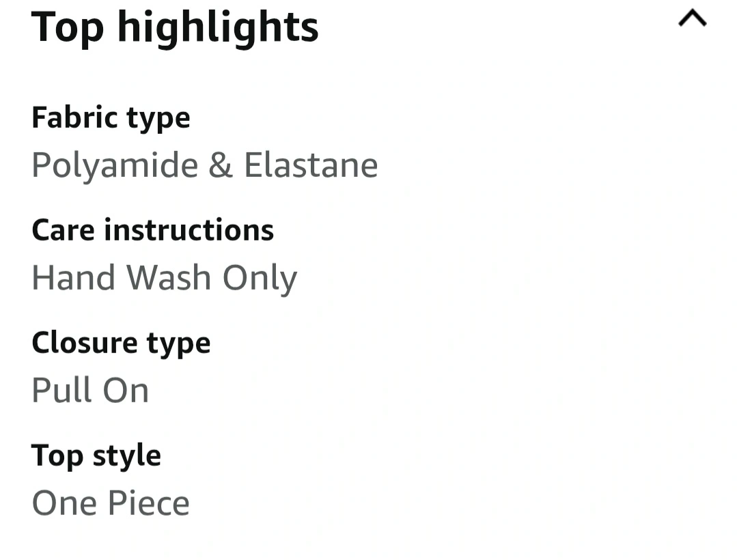737x560 pixels.
Task: Click the word Only
Action: [260, 278]
